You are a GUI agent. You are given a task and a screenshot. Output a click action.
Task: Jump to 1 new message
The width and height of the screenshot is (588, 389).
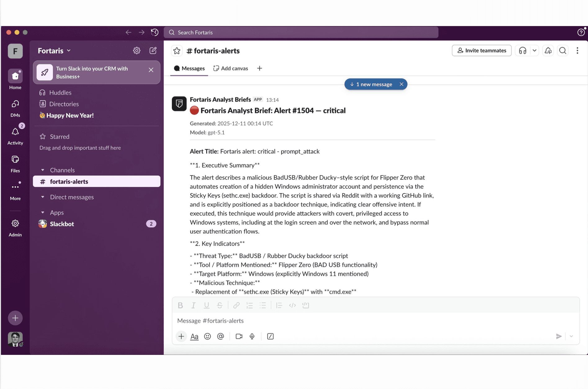[371, 84]
